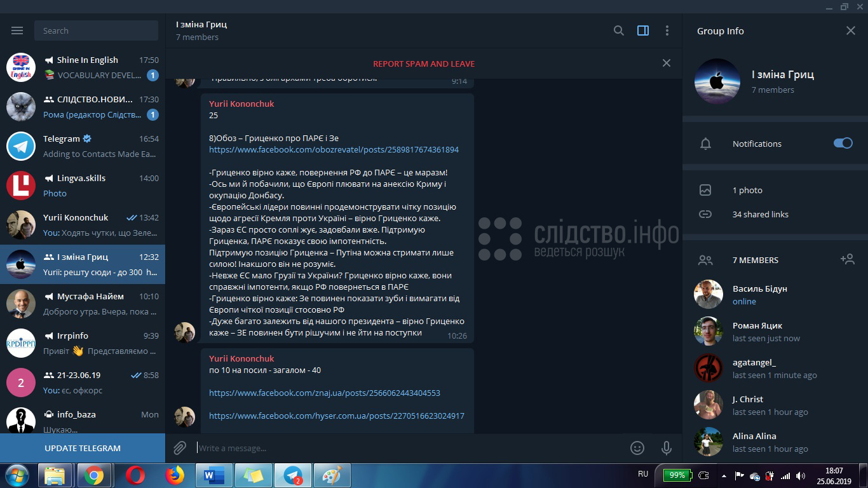Click the volume speaker tray icon
This screenshot has width=868, height=488.
point(801,475)
